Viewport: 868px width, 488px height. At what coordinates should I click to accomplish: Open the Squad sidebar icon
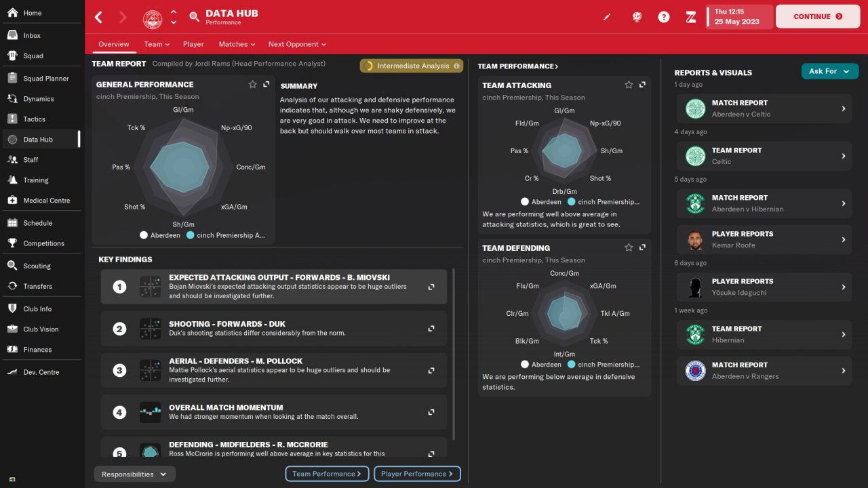tap(12, 56)
